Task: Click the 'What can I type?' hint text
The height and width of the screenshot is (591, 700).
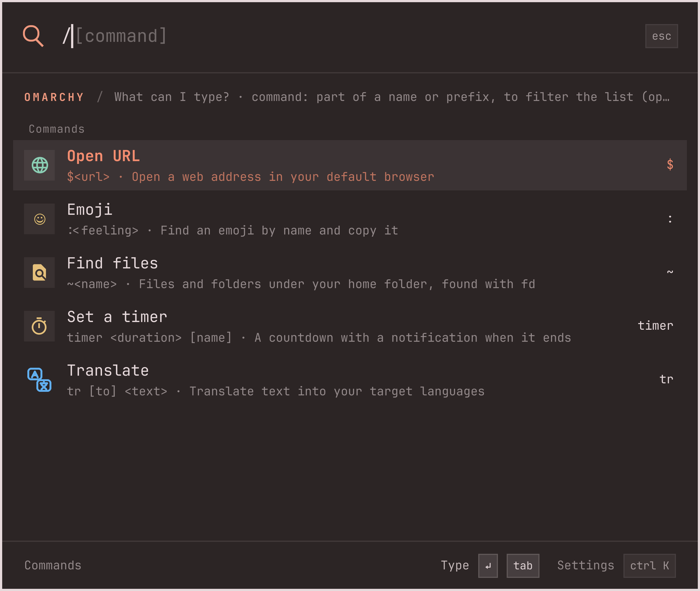Action: tap(172, 97)
